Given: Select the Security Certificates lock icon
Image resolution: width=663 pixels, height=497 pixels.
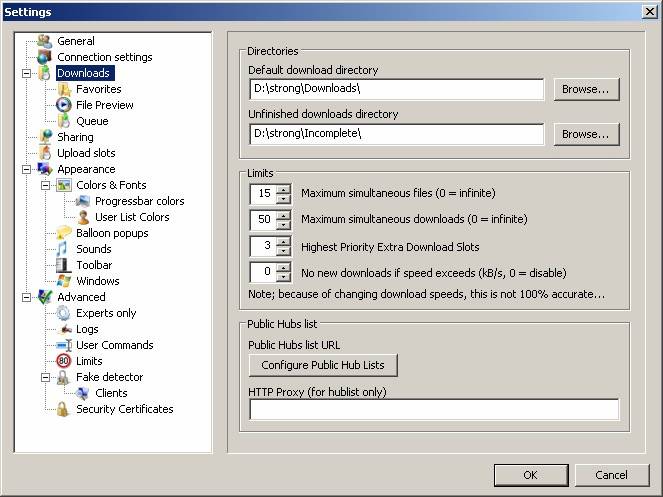Looking at the screenshot, I should (x=64, y=409).
